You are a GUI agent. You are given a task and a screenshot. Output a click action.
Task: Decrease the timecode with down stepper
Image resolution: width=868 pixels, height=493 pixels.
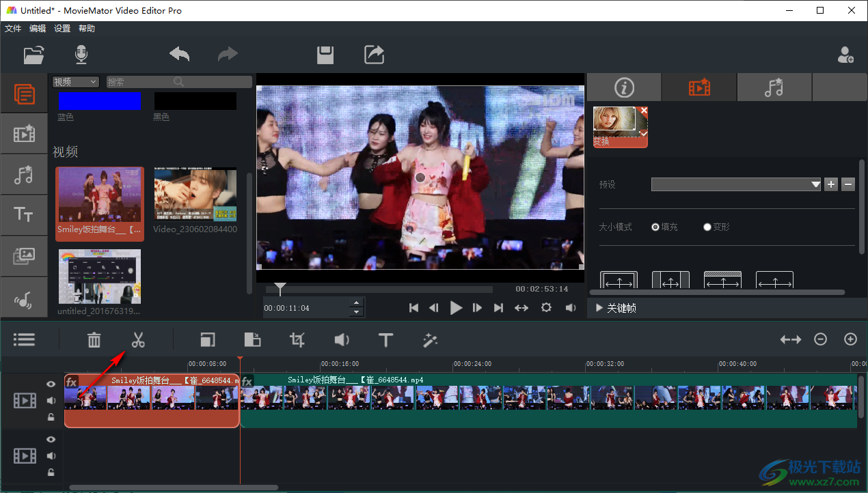click(x=356, y=313)
